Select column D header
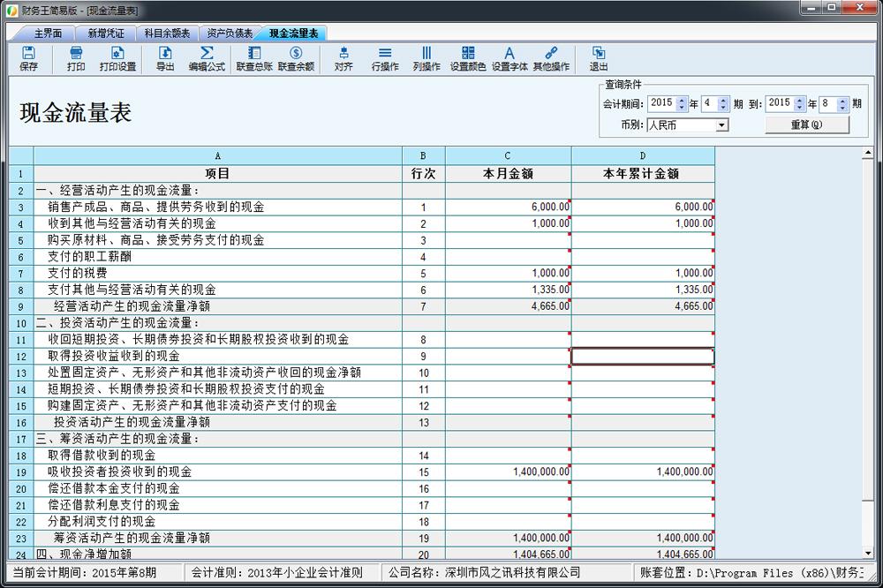The image size is (883, 588). (643, 156)
